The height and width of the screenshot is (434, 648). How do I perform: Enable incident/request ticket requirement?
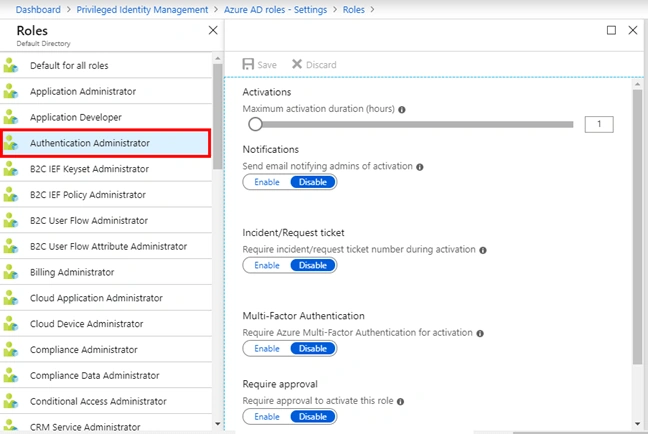[x=267, y=265]
